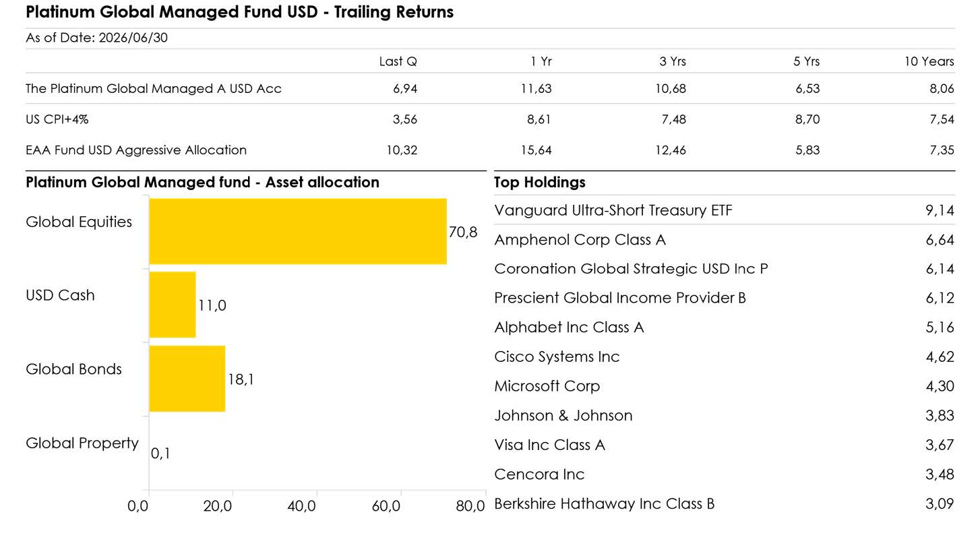Select the Global Property axis label
The width and height of the screenshot is (980, 541).
[82, 443]
